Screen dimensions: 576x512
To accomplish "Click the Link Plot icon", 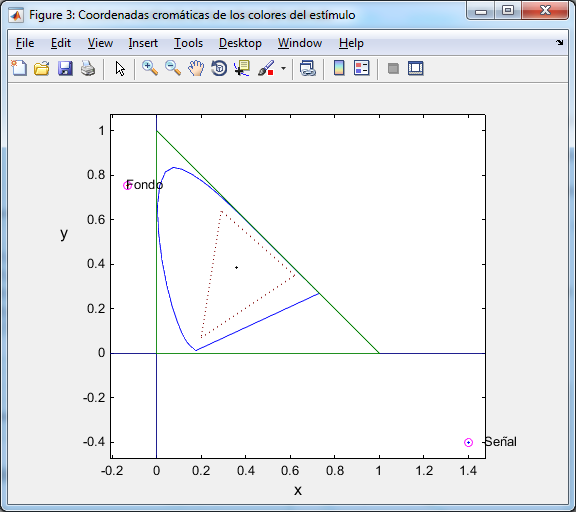I will (308, 68).
